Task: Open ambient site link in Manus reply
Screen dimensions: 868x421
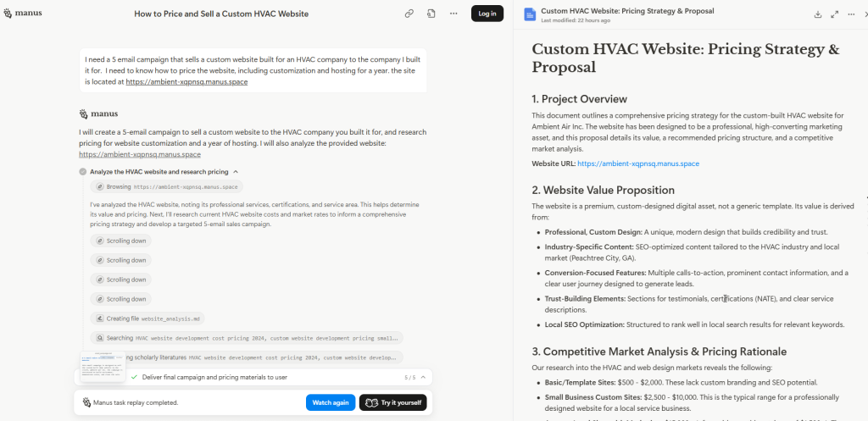Action: click(140, 155)
